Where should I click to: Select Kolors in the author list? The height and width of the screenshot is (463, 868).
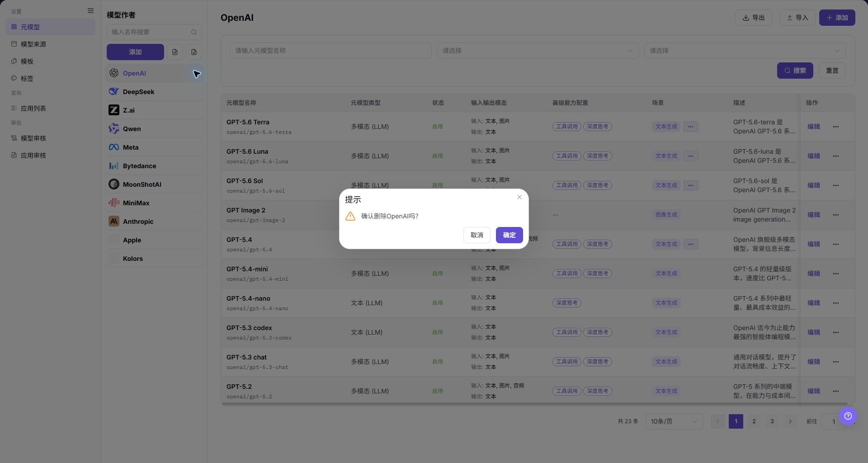[154, 259]
